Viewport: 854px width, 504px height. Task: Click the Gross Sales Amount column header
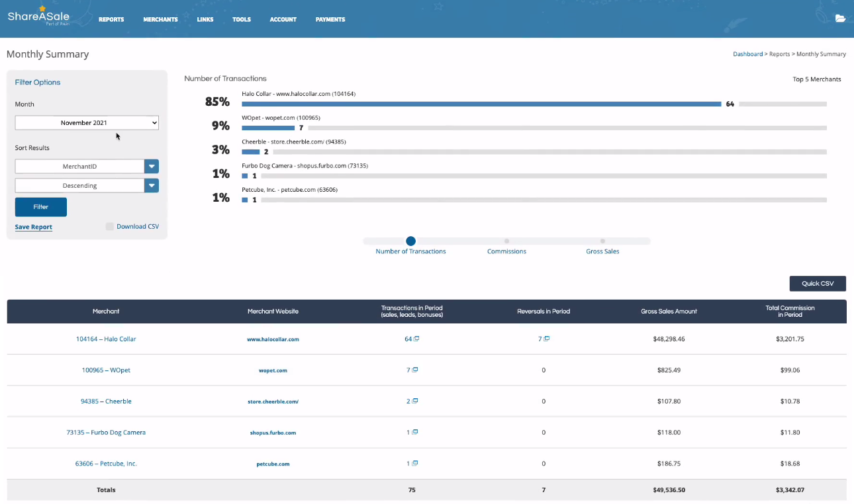[669, 311]
